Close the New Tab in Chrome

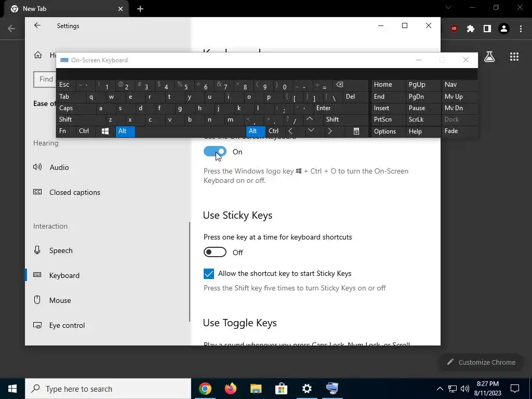(121, 9)
